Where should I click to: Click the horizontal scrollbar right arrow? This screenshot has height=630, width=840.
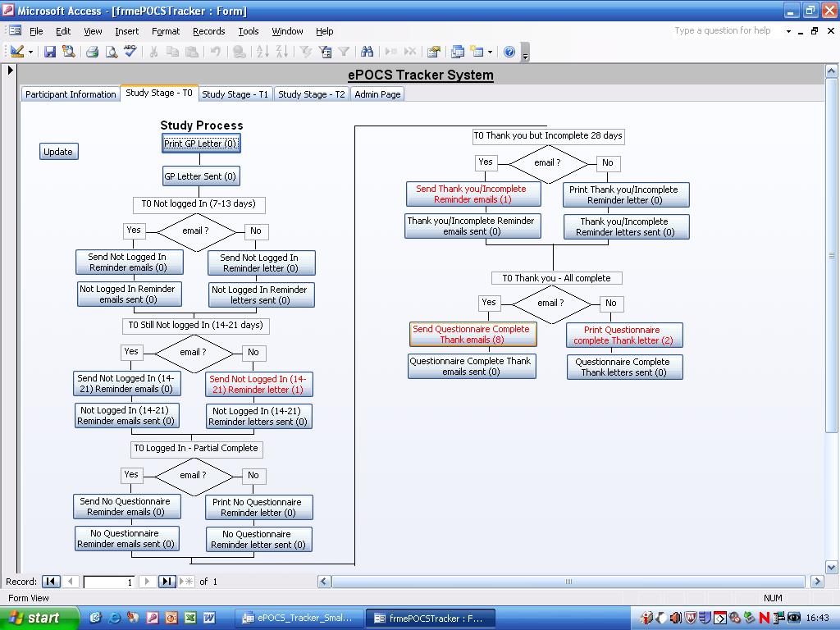pos(816,582)
